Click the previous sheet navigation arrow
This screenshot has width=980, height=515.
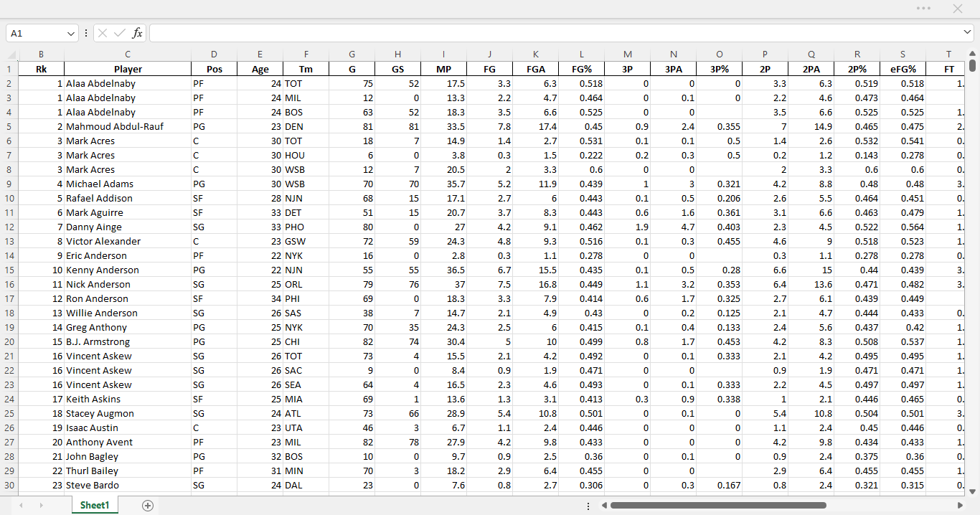(21, 506)
